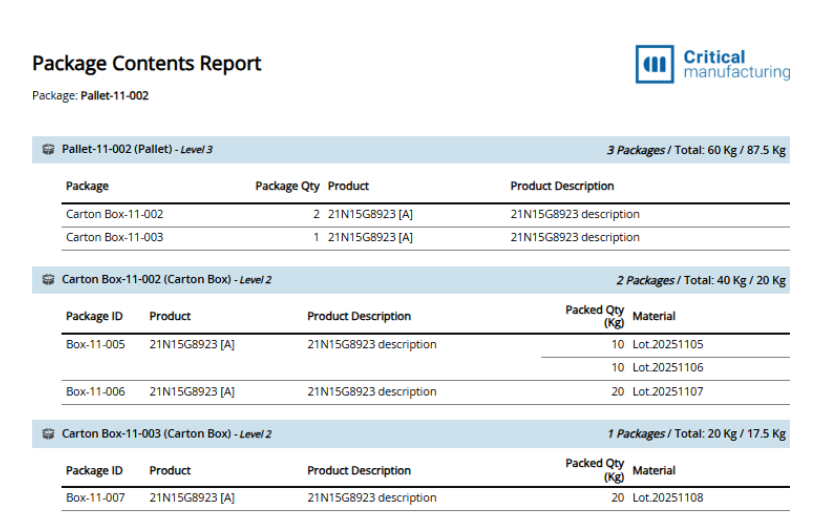Click the Carton Box-11-003 package row
Screen dimensions: 827x532
coord(114,238)
